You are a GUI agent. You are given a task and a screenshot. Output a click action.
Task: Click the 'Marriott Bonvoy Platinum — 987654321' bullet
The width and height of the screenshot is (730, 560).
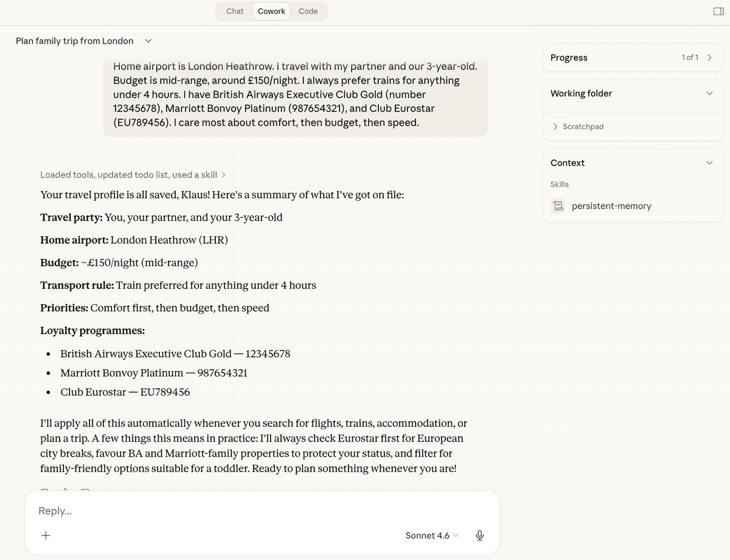154,373
